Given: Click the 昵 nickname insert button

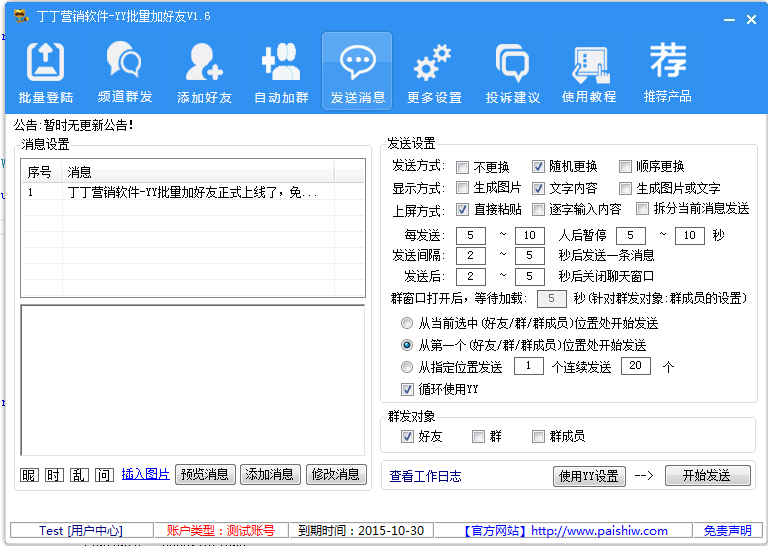Looking at the screenshot, I should pos(29,475).
